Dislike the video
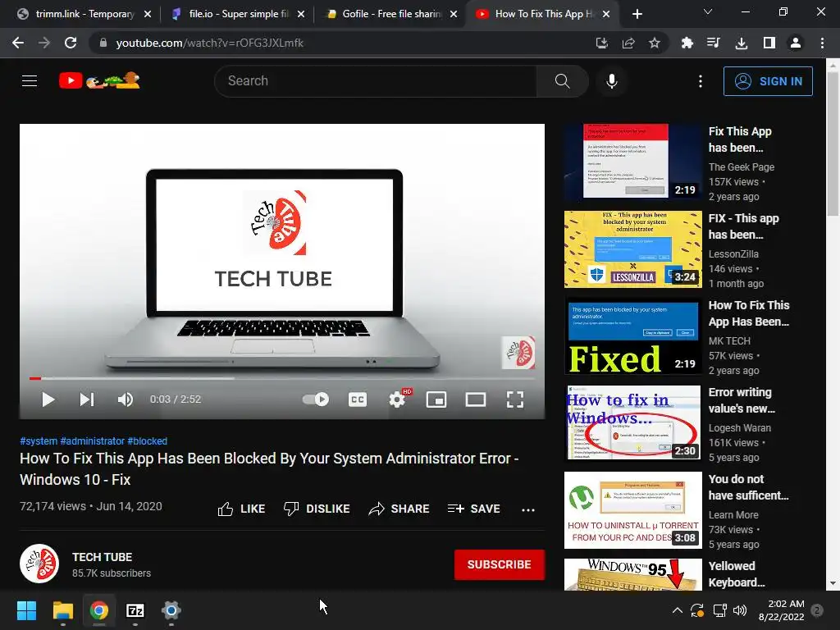 point(317,509)
